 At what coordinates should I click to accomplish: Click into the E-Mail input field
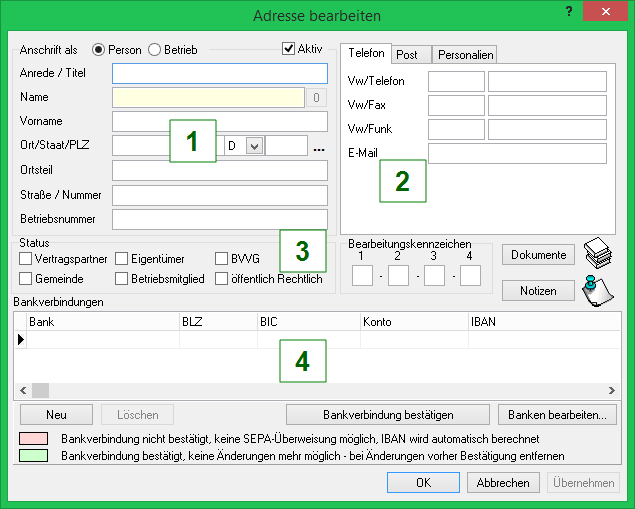pos(517,153)
